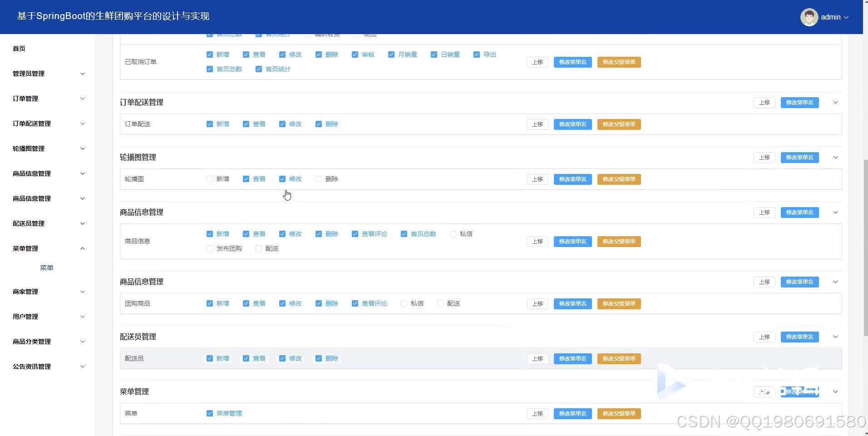This screenshot has width=868, height=436.
Task: Click 修改父级菜单 in the 配送员 row
Action: 619,359
